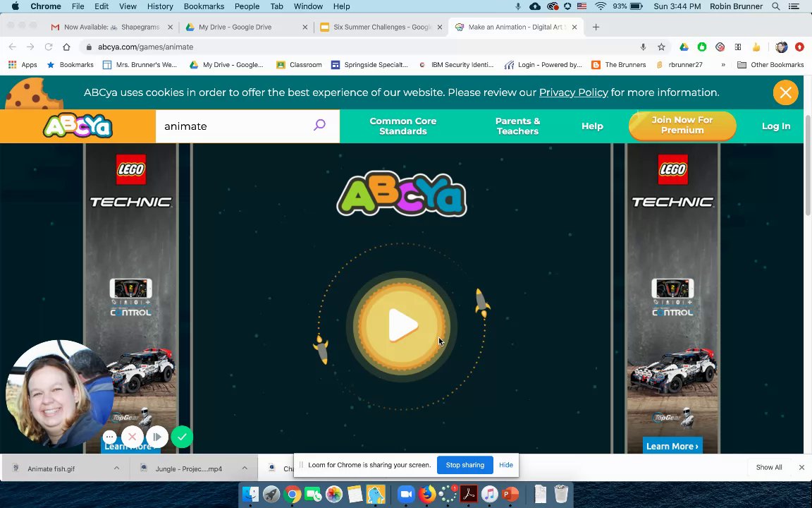Screen dimensions: 812x508
Task: Open the Window menu in the menu bar
Action: (x=308, y=6)
